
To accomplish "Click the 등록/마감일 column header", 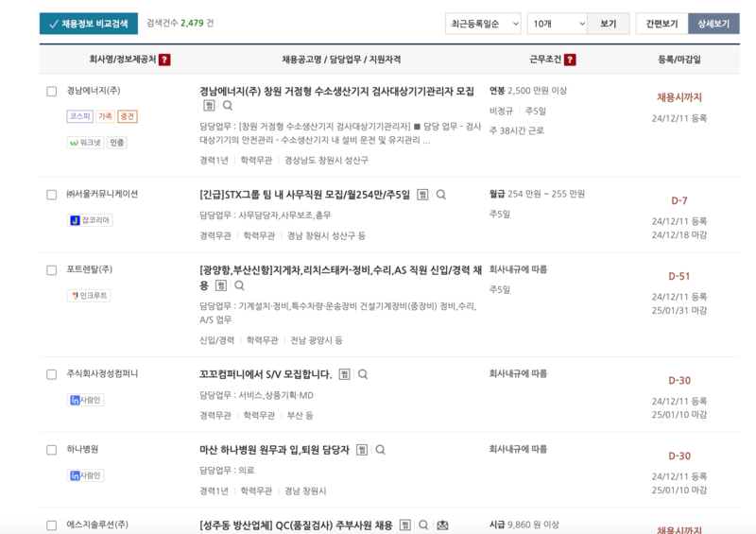I will point(679,60).
